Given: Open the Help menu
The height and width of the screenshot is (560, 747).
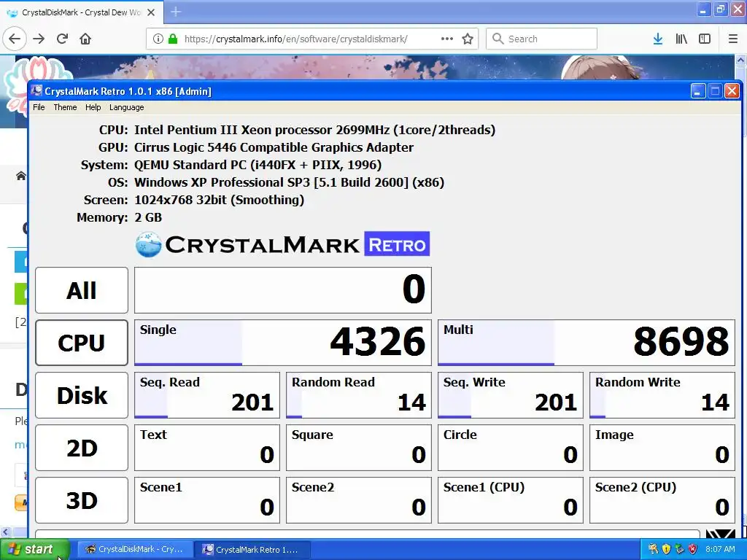Looking at the screenshot, I should pos(93,107).
